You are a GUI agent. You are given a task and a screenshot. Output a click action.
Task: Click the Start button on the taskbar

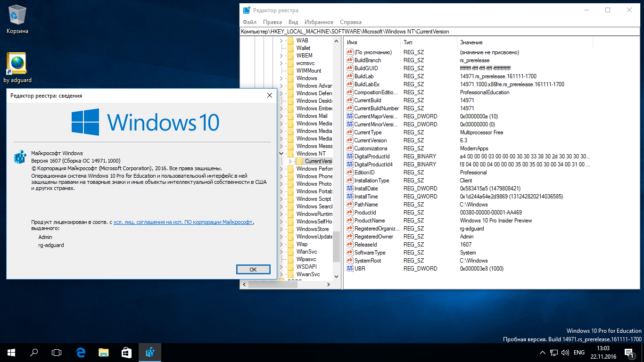[11, 352]
